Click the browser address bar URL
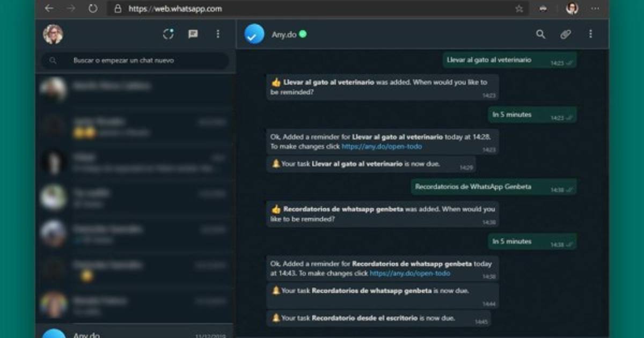 [175, 9]
